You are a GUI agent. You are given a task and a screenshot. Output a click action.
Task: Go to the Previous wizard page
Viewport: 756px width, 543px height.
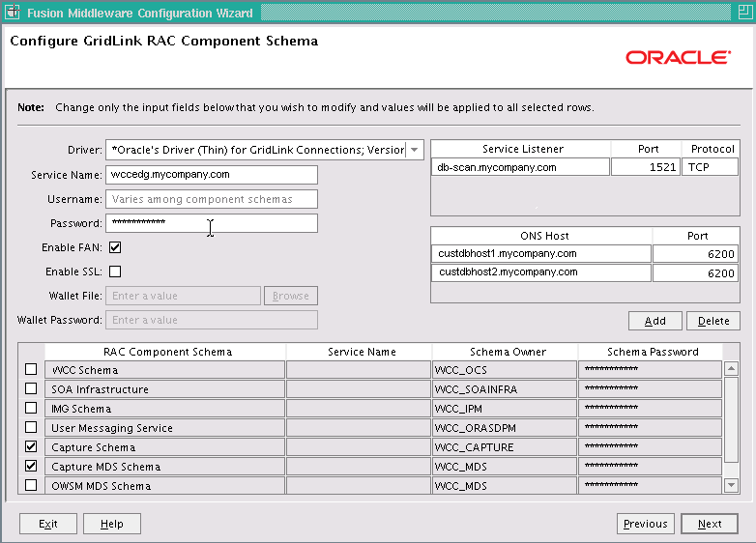click(645, 524)
